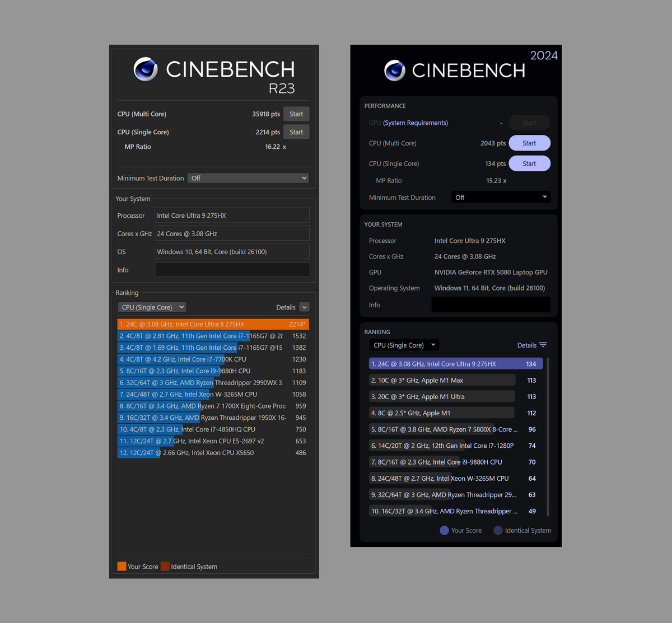Select 2024 ranking row Apple M1 Ultra
This screenshot has width=672, height=623.
tap(456, 396)
